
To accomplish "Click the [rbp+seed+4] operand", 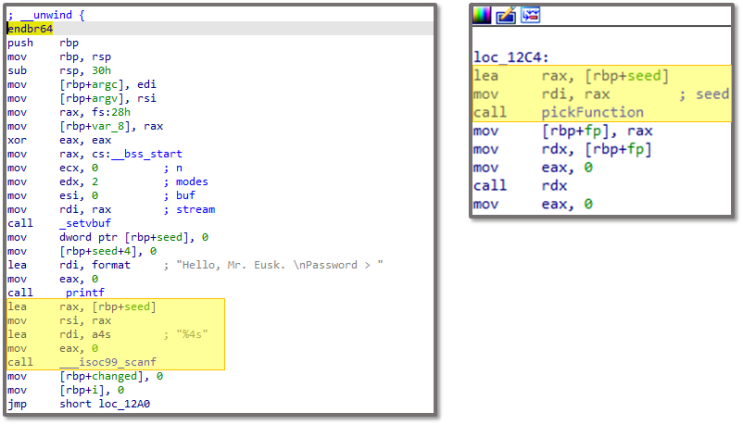I will click(101, 251).
